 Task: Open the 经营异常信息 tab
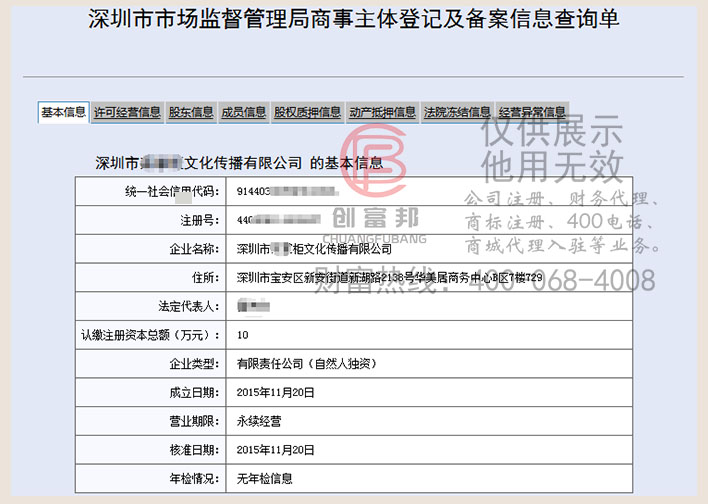[531, 112]
